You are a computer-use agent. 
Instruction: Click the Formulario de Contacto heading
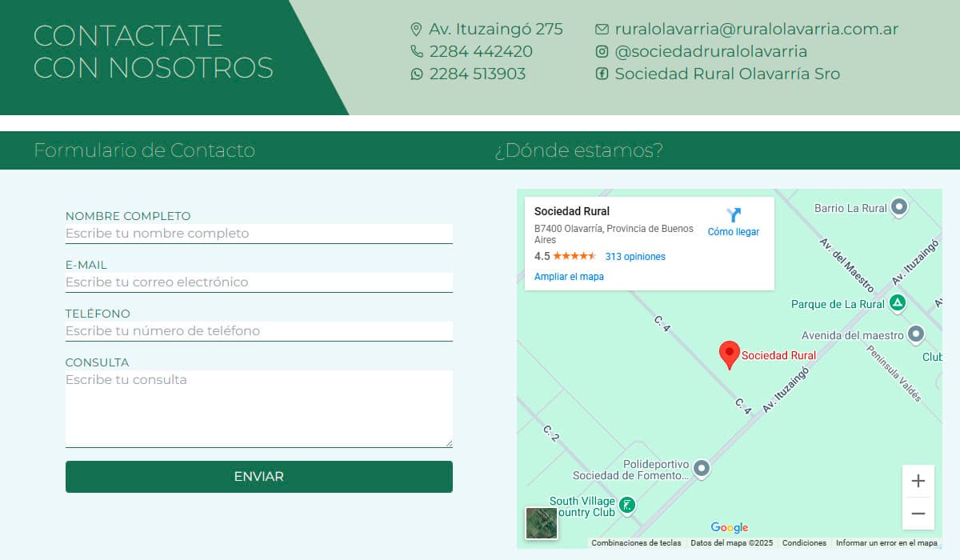pyautogui.click(x=144, y=150)
